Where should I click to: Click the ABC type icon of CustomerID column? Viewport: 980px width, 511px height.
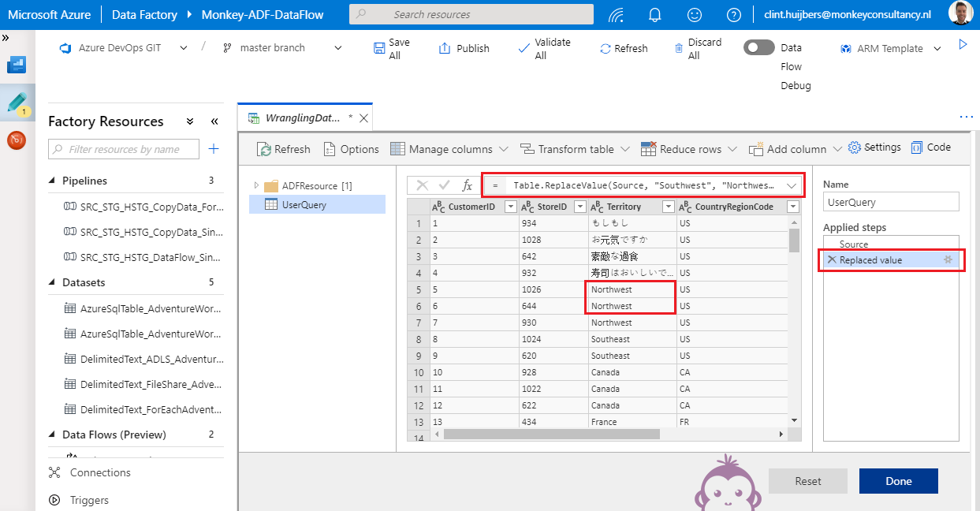pos(438,207)
